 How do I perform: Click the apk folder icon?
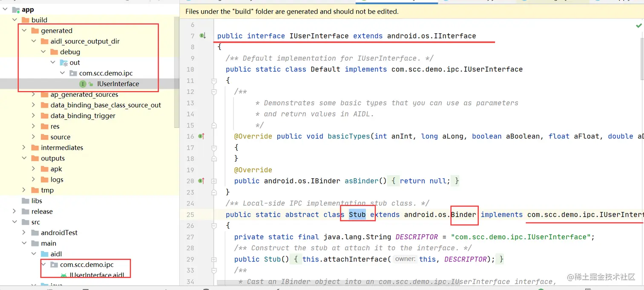pyautogui.click(x=44, y=169)
